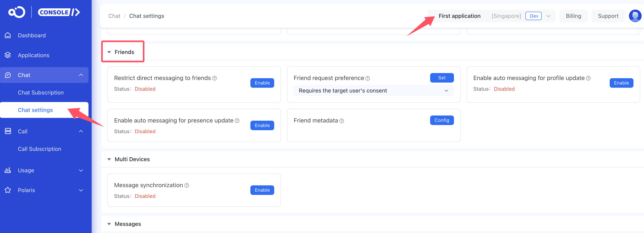Click help icon next to Message synchronization
Image resolution: width=644 pixels, height=233 pixels.
pyautogui.click(x=187, y=186)
